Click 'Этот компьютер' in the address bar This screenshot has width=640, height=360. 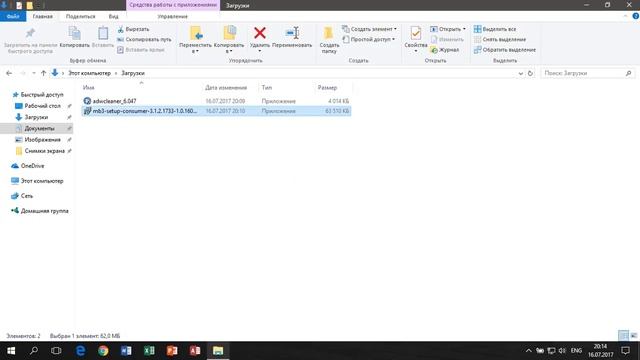pos(89,73)
